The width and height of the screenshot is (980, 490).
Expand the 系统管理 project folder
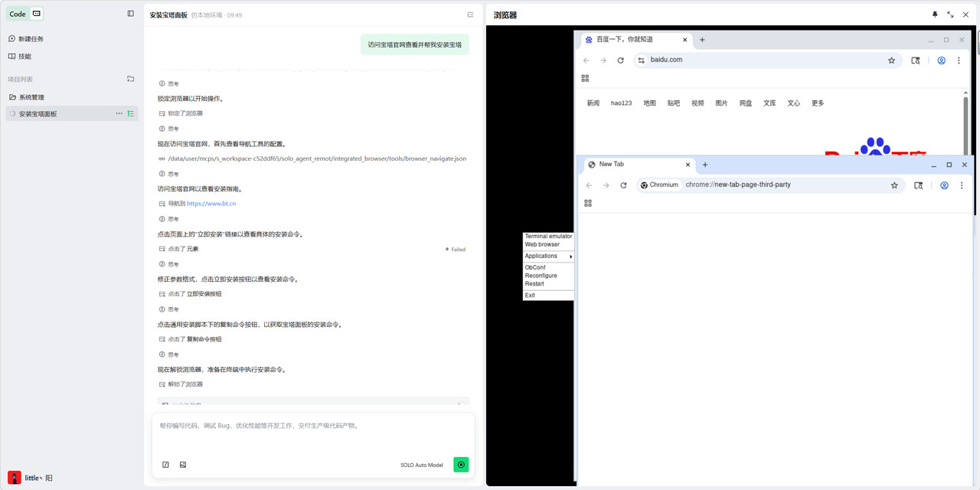pos(28,97)
